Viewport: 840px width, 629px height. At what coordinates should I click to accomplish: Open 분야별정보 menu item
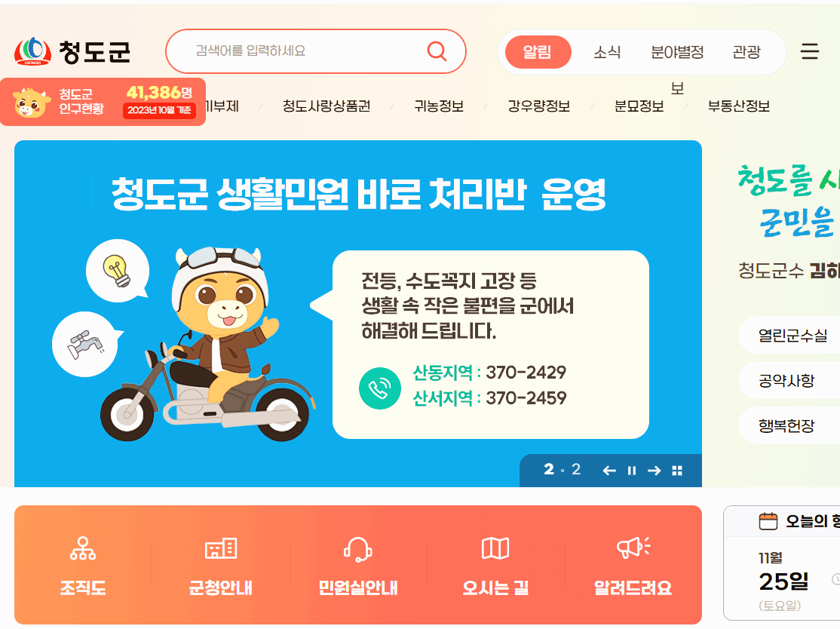pos(677,52)
